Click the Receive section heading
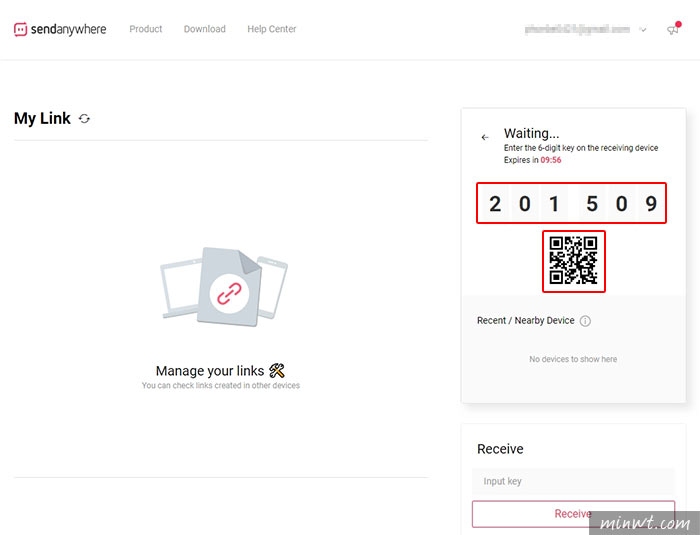This screenshot has height=535, width=700. 500,449
